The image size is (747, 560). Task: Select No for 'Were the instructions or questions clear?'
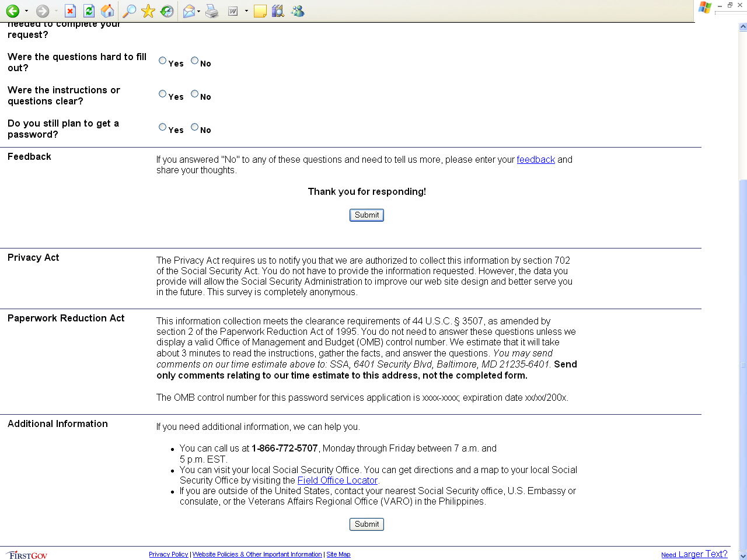pos(195,94)
